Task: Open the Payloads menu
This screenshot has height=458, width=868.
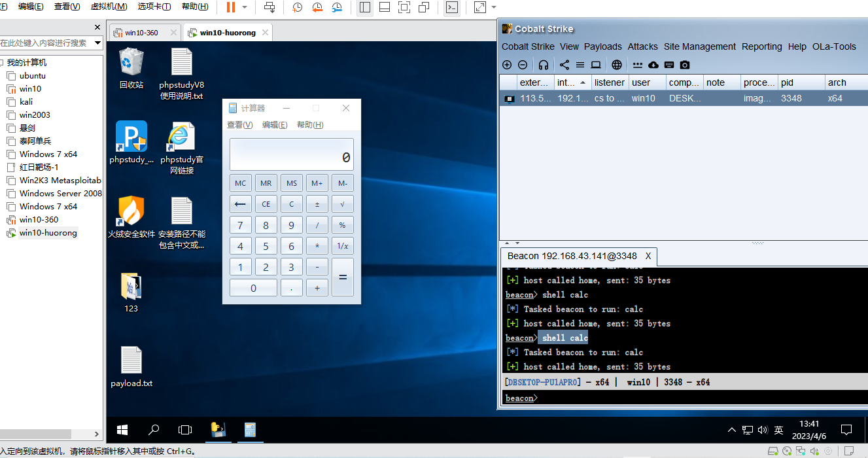Action: point(603,46)
